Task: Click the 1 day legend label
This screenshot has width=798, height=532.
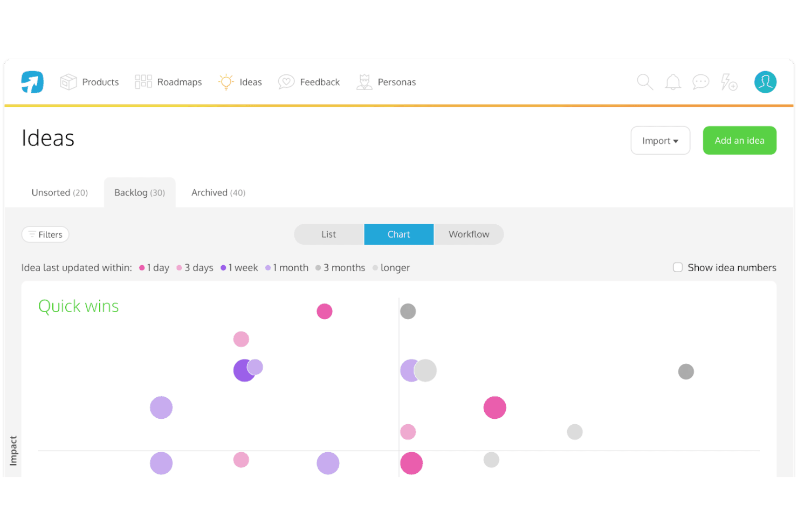Action: pos(158,268)
